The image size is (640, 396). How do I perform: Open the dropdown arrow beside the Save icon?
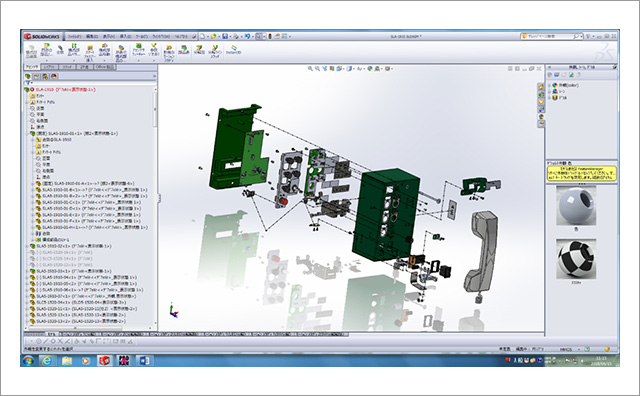coord(231,37)
